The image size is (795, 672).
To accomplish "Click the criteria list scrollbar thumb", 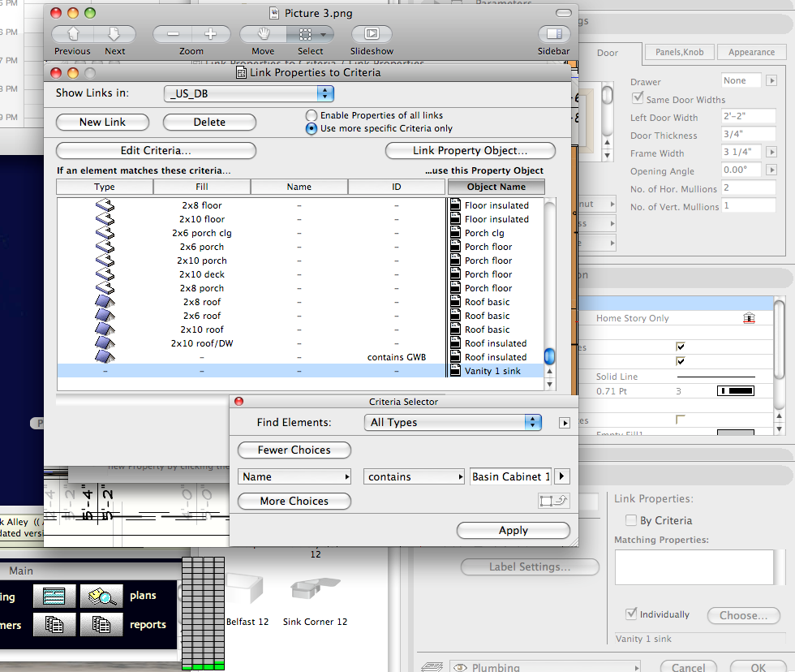I will coord(549,356).
